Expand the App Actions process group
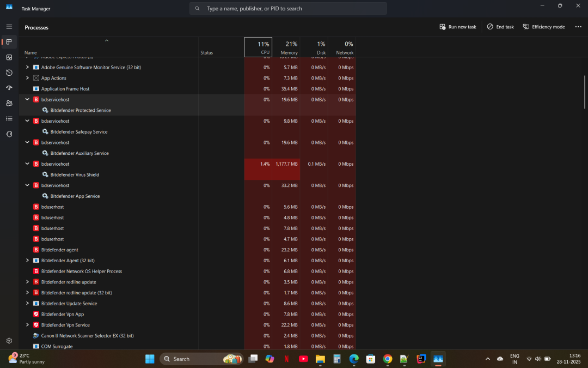The width and height of the screenshot is (588, 368). pyautogui.click(x=27, y=78)
